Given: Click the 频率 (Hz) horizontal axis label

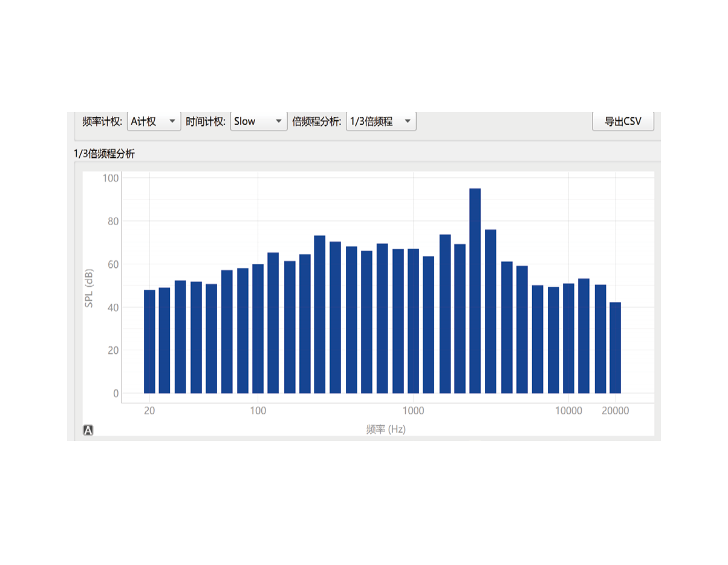Looking at the screenshot, I should click(x=386, y=429).
